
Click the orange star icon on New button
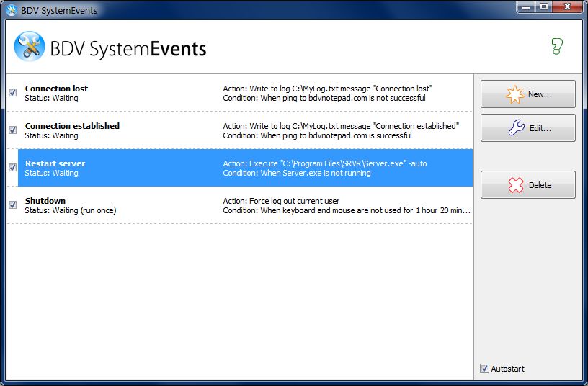point(515,94)
